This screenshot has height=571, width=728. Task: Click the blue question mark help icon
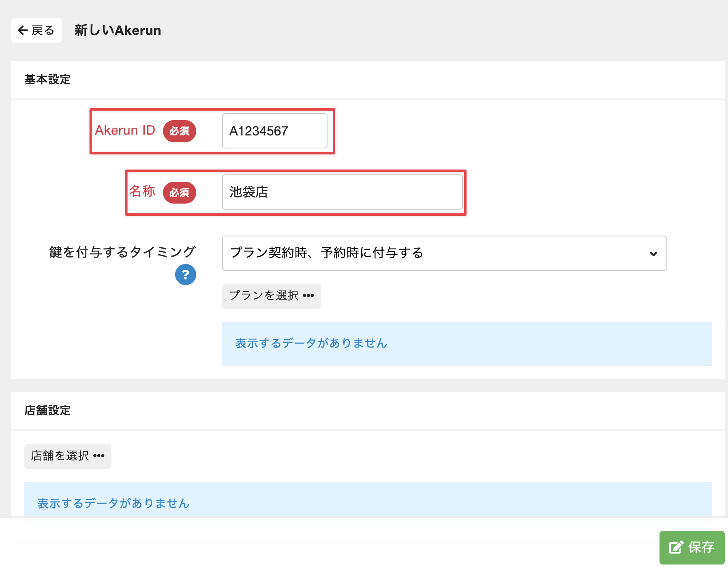(x=185, y=275)
